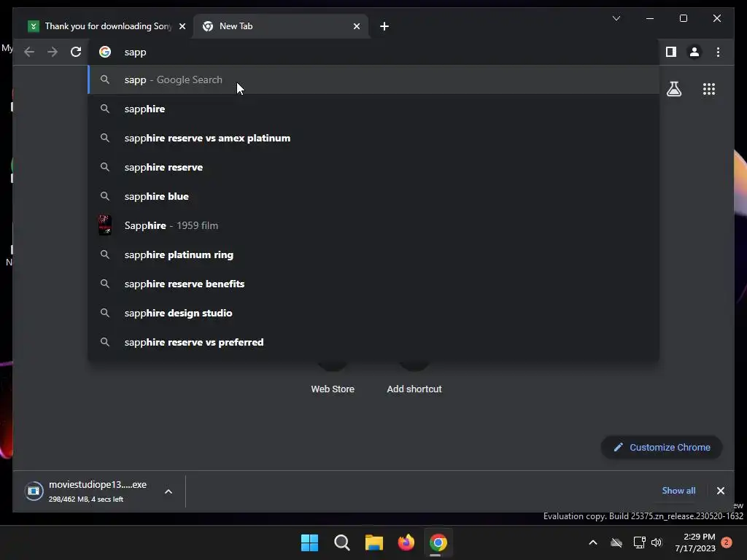The image size is (747, 560).
Task: Open the clock showing 2:29 PM
Action: tap(695, 542)
